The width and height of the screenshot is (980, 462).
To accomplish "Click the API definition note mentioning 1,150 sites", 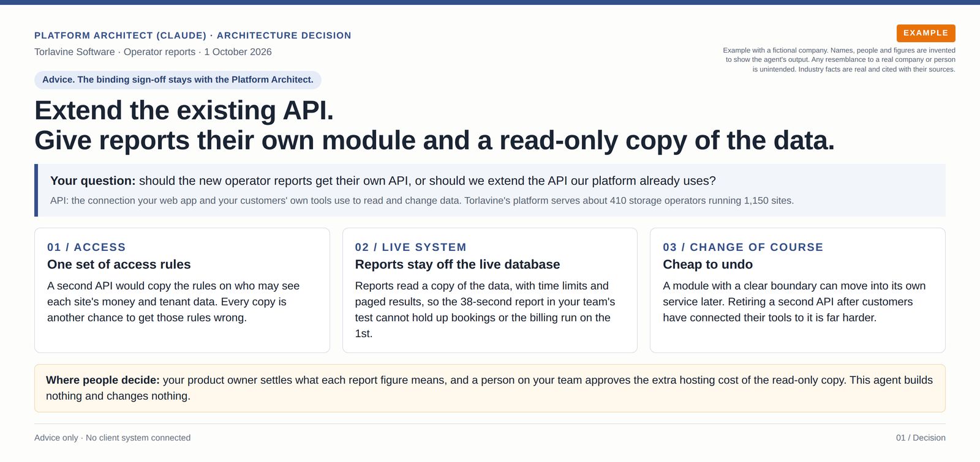I will click(422, 201).
